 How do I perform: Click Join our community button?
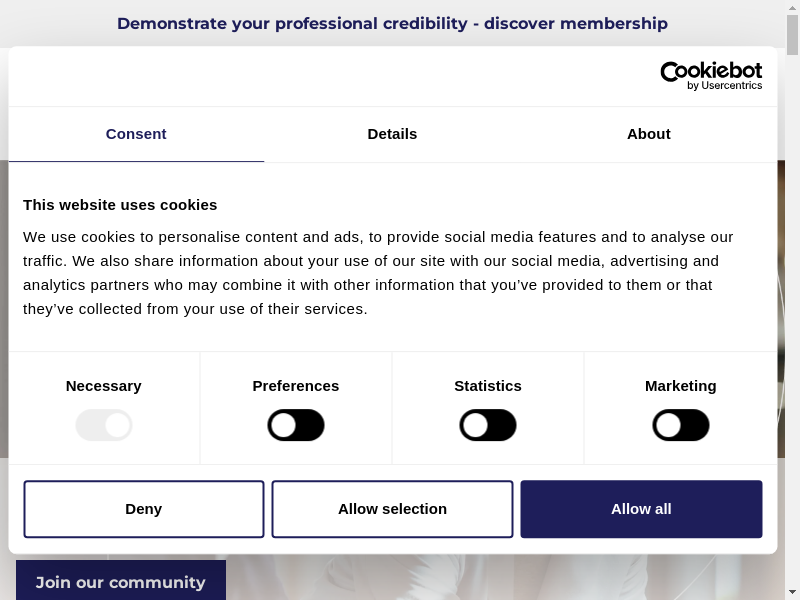click(x=121, y=581)
